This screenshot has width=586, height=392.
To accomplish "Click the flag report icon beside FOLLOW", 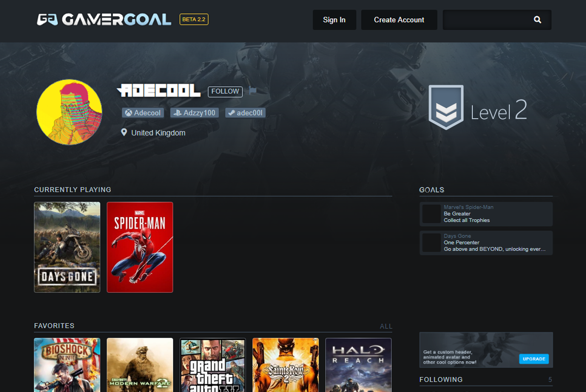I will [252, 91].
